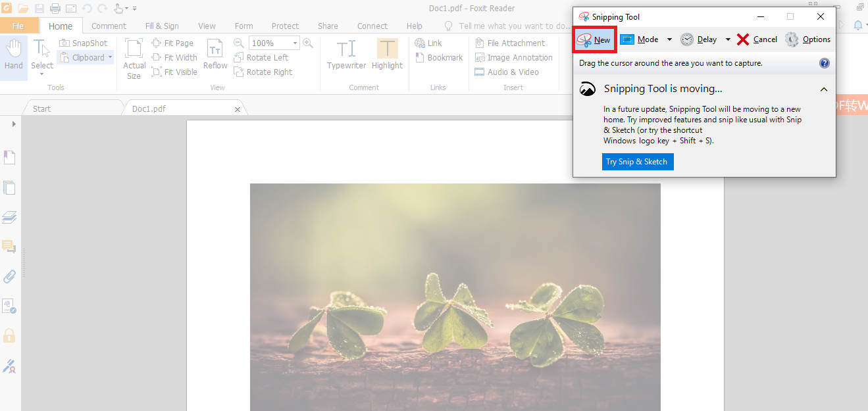
Task: Open the zoom percentage dropdown
Action: [x=295, y=43]
